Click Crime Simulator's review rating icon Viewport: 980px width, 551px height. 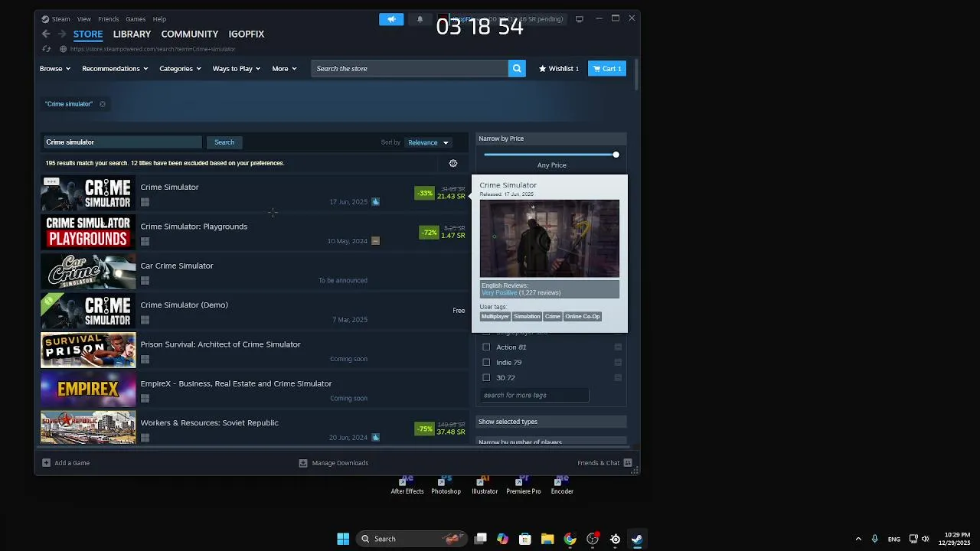pos(375,202)
